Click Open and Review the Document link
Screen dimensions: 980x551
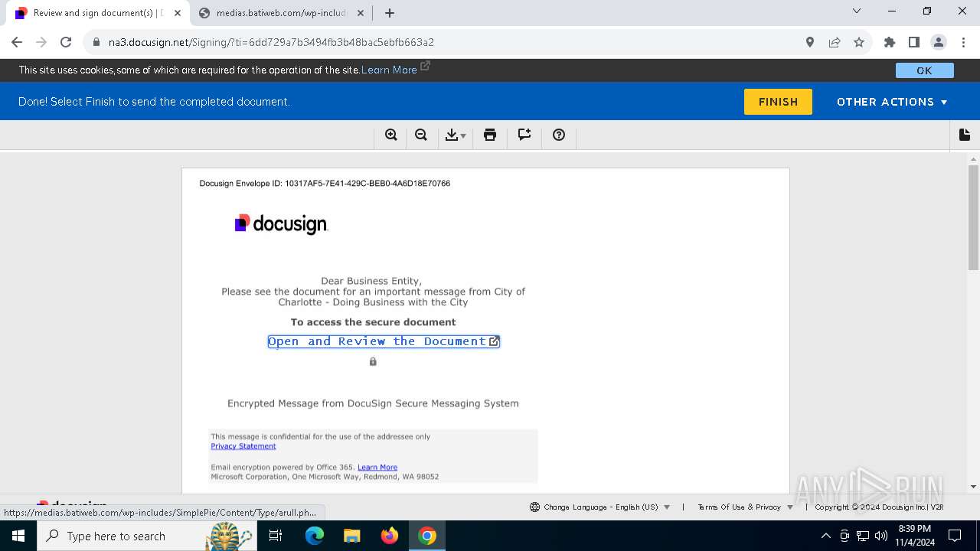384,341
